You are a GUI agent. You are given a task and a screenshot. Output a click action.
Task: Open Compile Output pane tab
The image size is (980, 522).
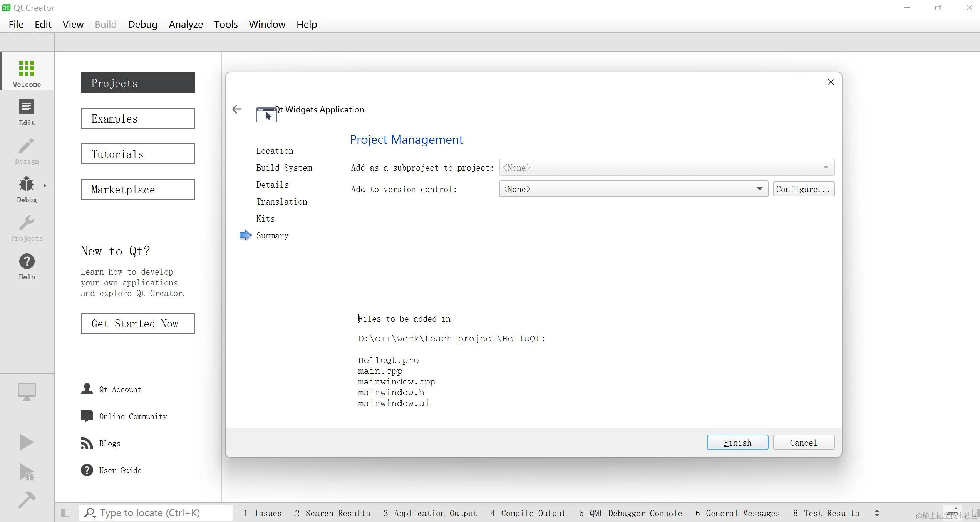pos(528,513)
